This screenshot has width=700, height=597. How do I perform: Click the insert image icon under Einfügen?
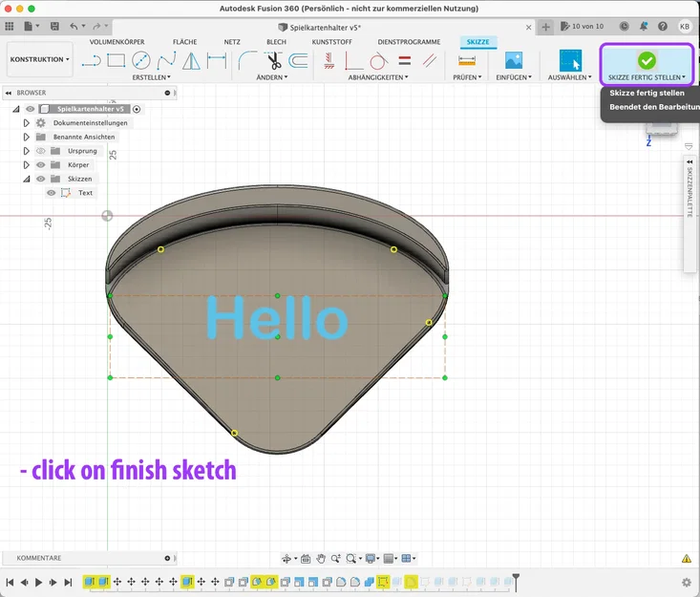(x=514, y=60)
